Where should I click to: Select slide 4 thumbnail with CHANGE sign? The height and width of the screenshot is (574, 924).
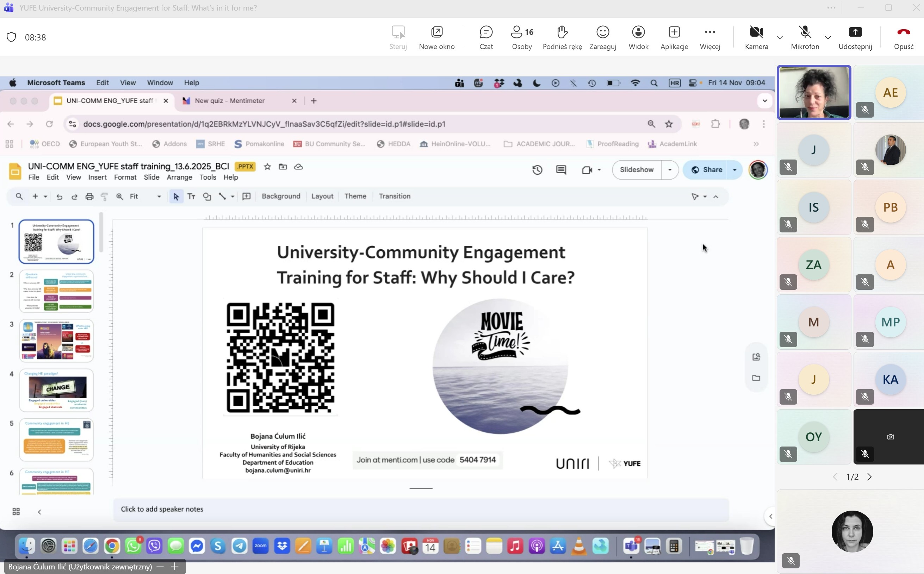[x=56, y=390]
